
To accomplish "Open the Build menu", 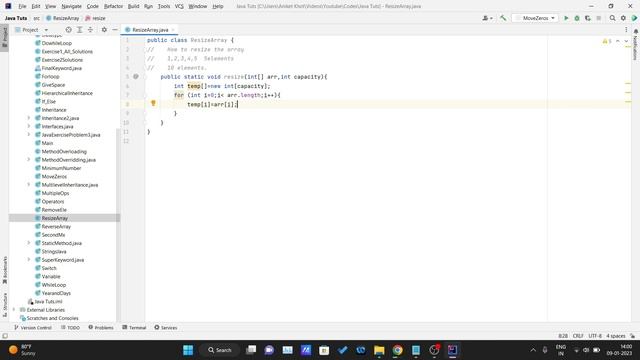I will click(133, 6).
